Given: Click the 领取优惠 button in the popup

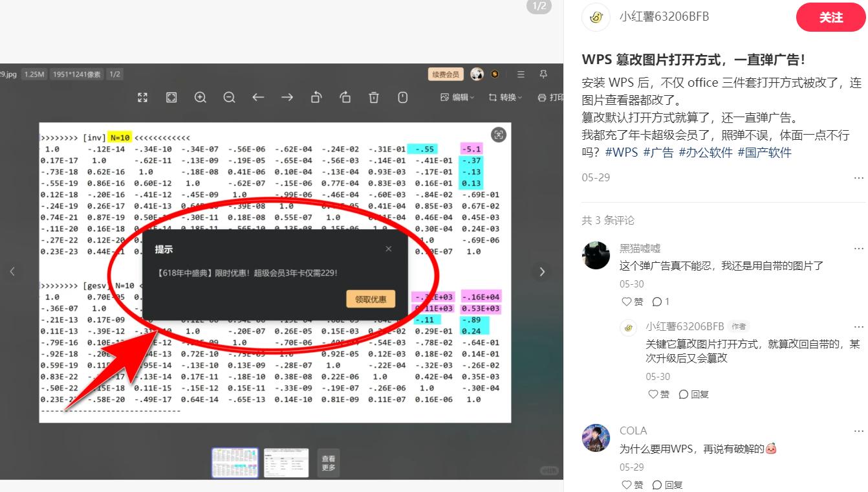Looking at the screenshot, I should pos(371,299).
